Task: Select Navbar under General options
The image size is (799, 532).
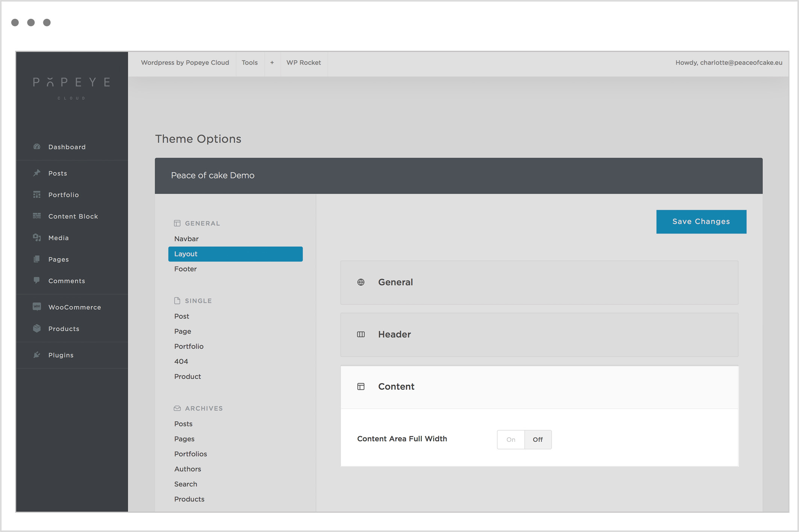Action: (186, 239)
